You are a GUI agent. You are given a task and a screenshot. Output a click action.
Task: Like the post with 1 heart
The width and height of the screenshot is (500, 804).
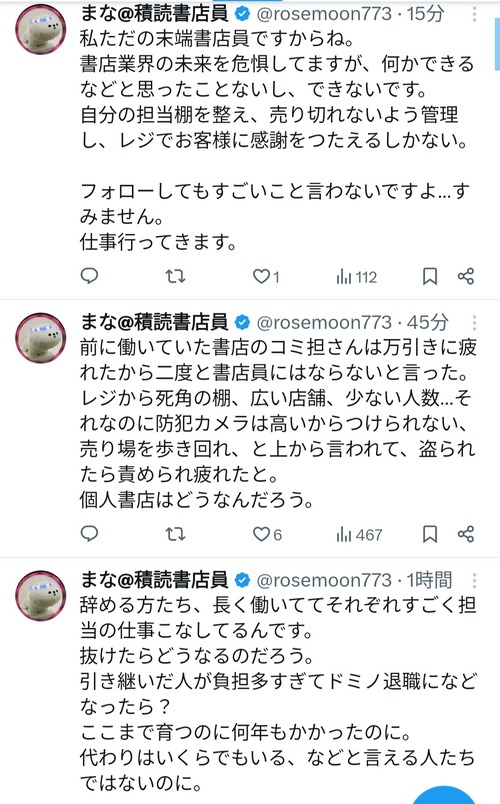click(x=266, y=277)
